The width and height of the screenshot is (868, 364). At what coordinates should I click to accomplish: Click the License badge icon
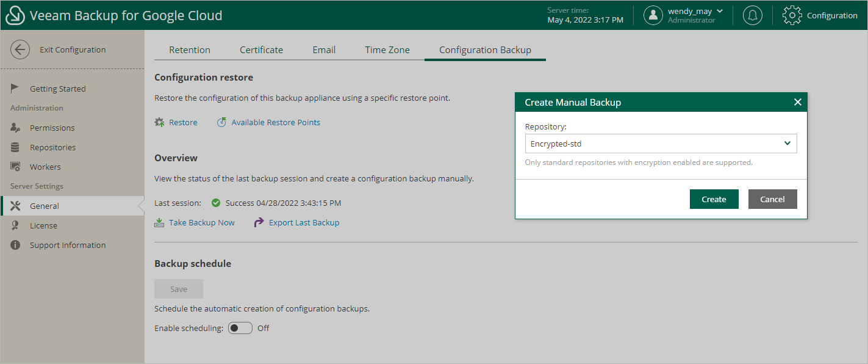click(16, 225)
